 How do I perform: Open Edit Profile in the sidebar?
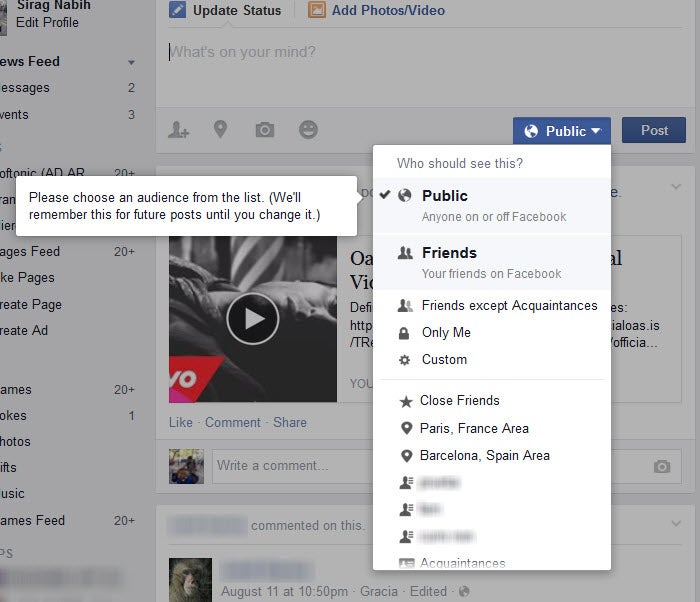47,22
